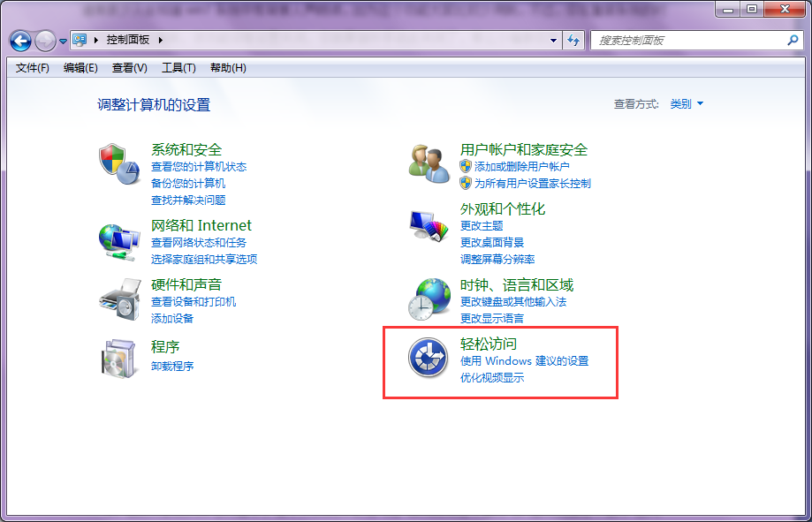
Task: Click the 查找并解决问题 link
Action: (x=188, y=200)
